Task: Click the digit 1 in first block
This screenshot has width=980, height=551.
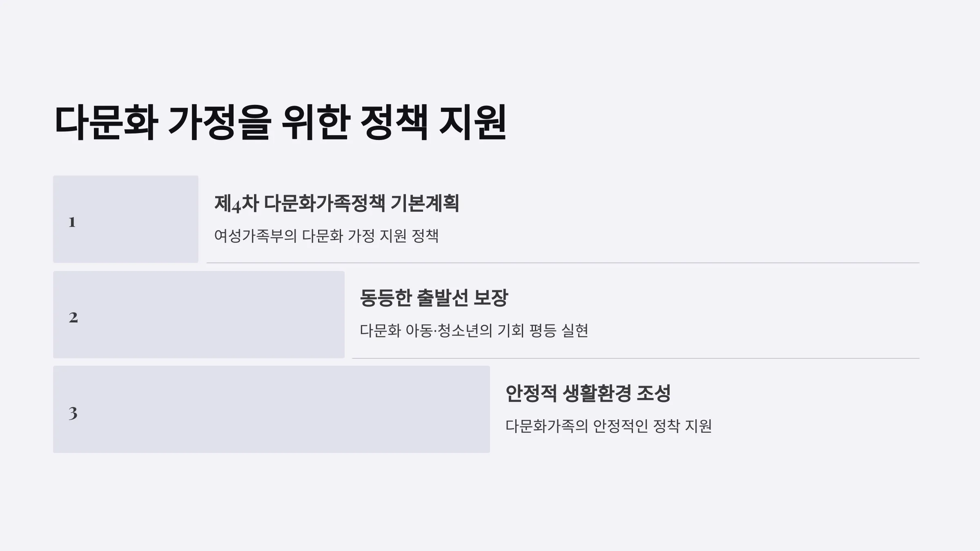Action: tap(72, 222)
